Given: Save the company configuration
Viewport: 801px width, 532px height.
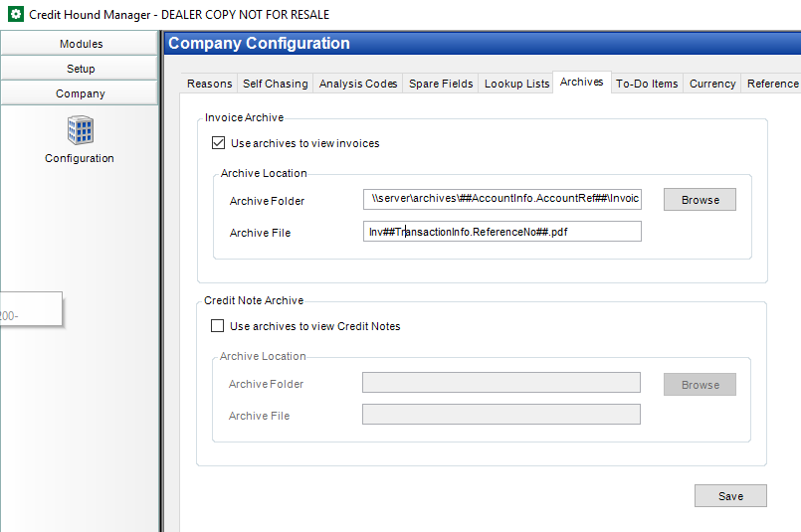Looking at the screenshot, I should click(x=730, y=496).
